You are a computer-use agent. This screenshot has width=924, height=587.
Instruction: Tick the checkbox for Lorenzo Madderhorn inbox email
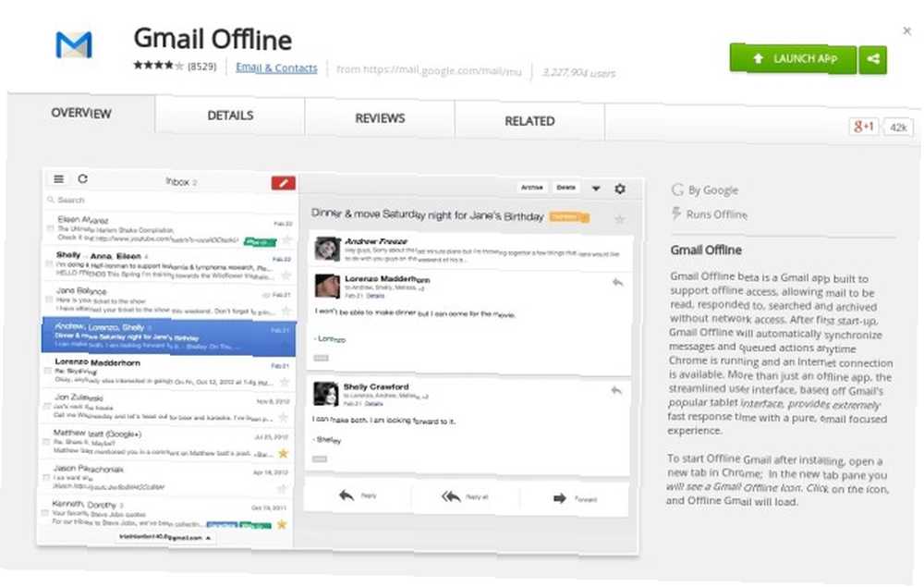(x=48, y=371)
